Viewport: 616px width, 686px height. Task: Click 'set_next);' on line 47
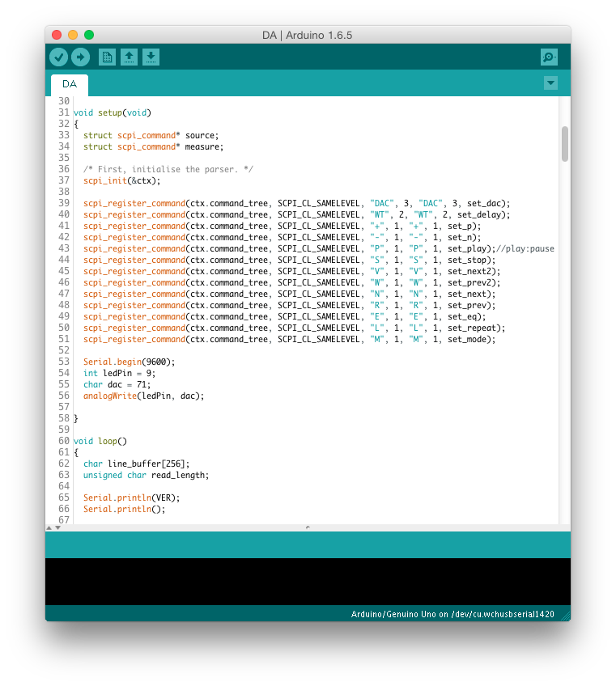coord(472,294)
